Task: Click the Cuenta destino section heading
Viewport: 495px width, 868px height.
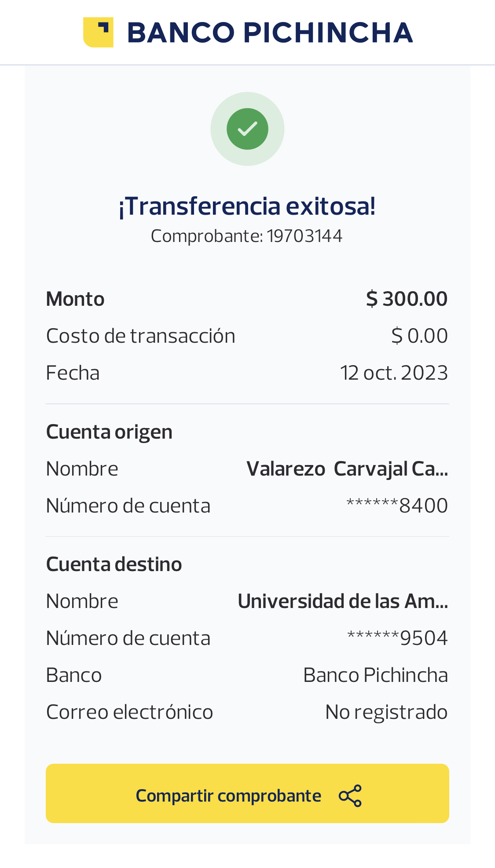Action: 114,564
